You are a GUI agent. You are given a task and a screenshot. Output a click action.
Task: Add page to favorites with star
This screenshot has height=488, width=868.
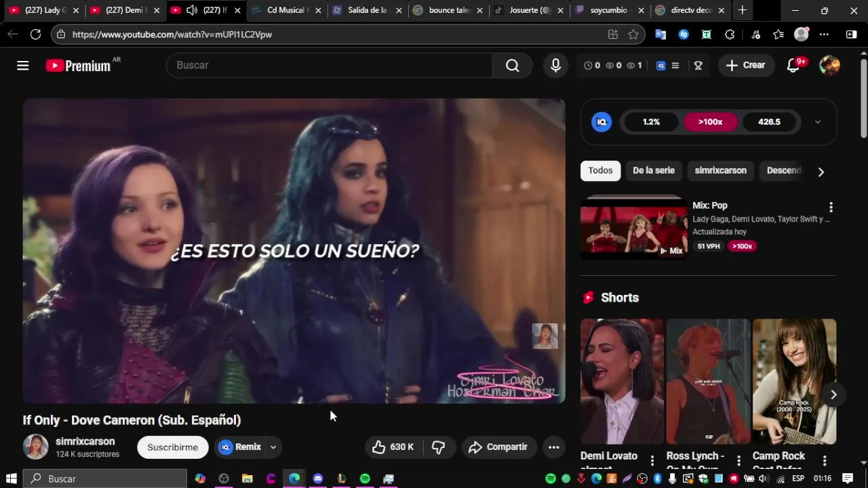point(633,35)
